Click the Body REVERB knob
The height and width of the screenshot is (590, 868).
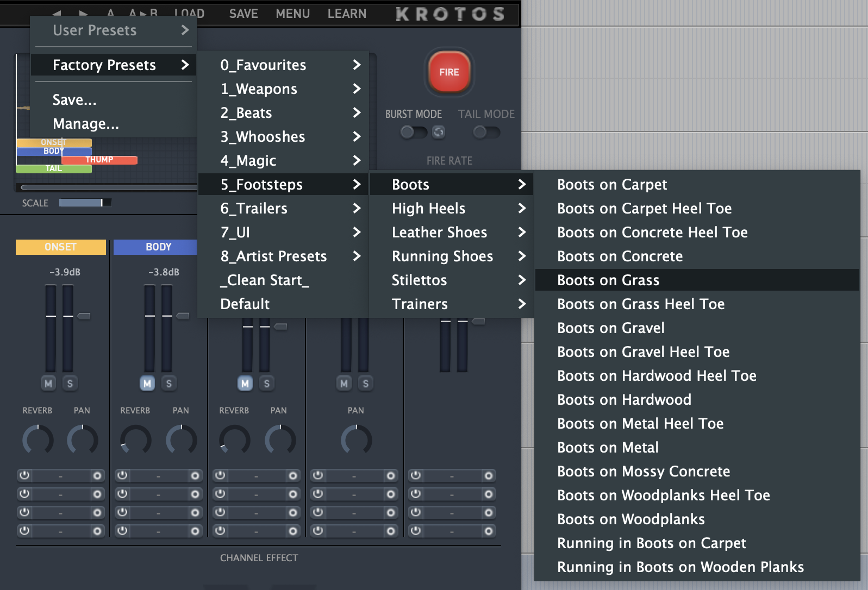click(x=135, y=440)
